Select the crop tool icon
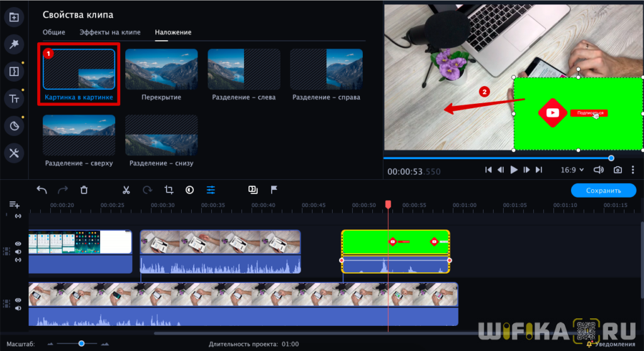Screen dimensions: 644x351 click(169, 190)
